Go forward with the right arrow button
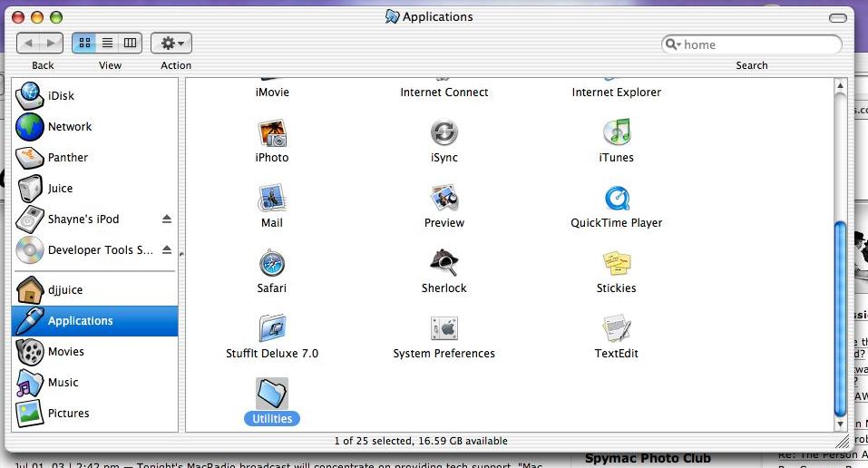The width and height of the screenshot is (868, 468). pos(52,43)
